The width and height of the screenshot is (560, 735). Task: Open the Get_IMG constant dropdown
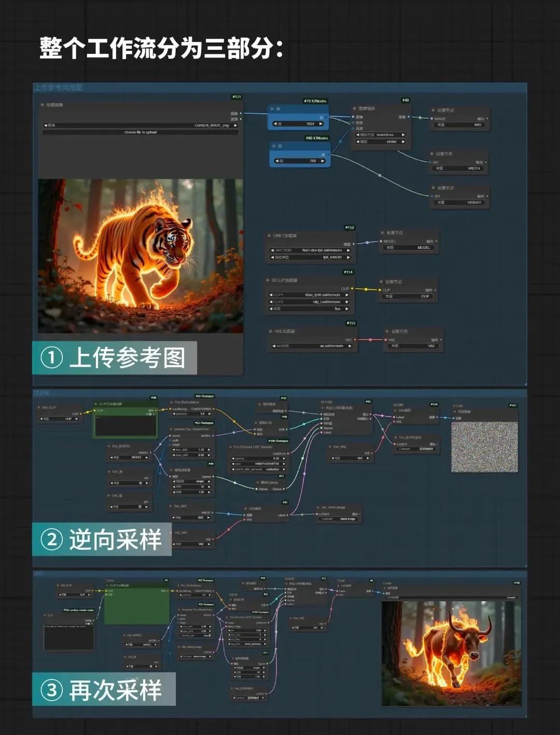pyautogui.click(x=191, y=517)
